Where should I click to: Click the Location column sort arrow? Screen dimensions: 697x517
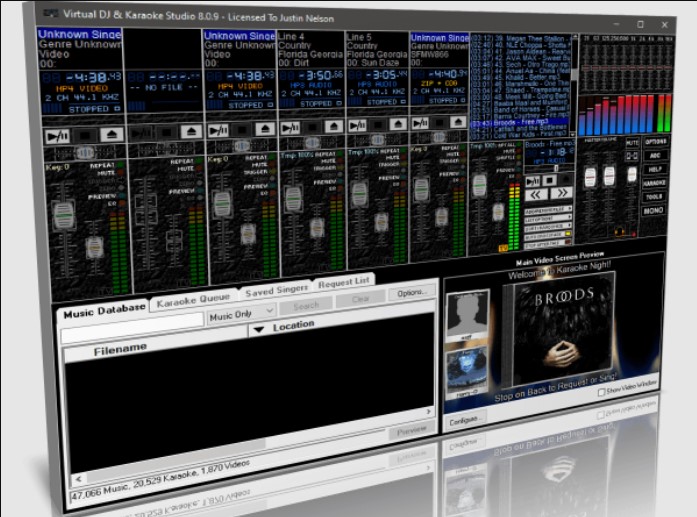[x=259, y=329]
